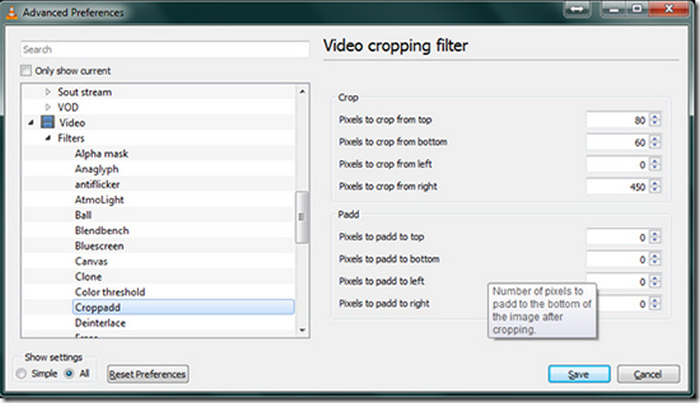Select Blendbench filter
Screen dimensions: 700x403
pos(102,230)
